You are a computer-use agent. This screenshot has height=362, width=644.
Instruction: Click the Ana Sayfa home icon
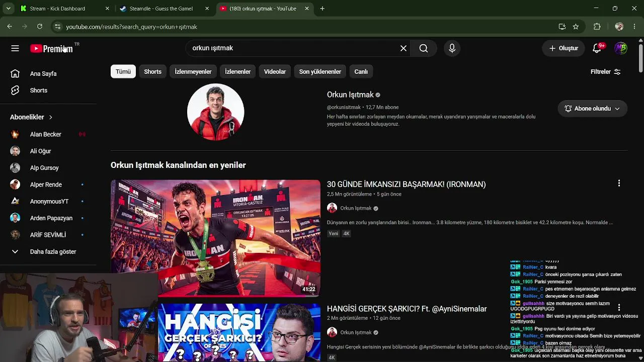[x=15, y=73]
